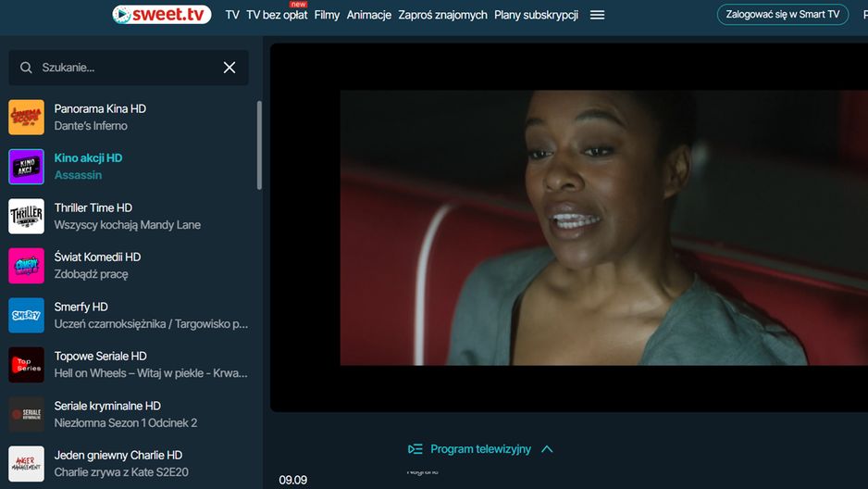Open the Animacje menu item
868x489 pixels.
coord(368,15)
